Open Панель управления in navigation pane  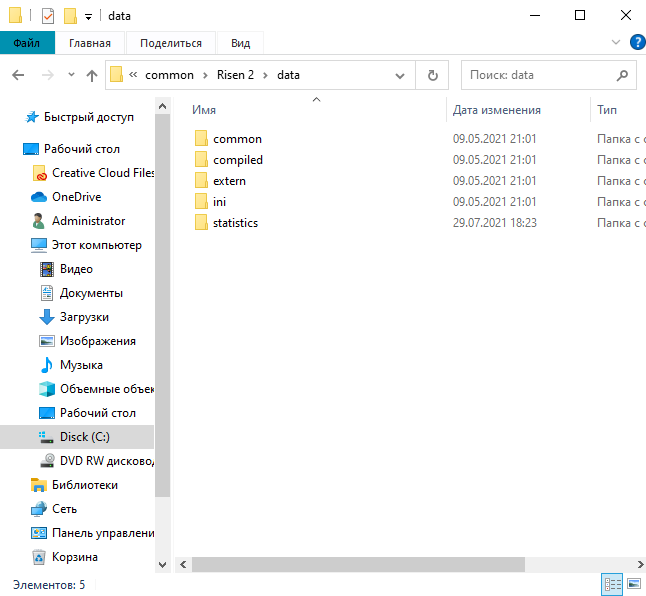[x=93, y=533]
